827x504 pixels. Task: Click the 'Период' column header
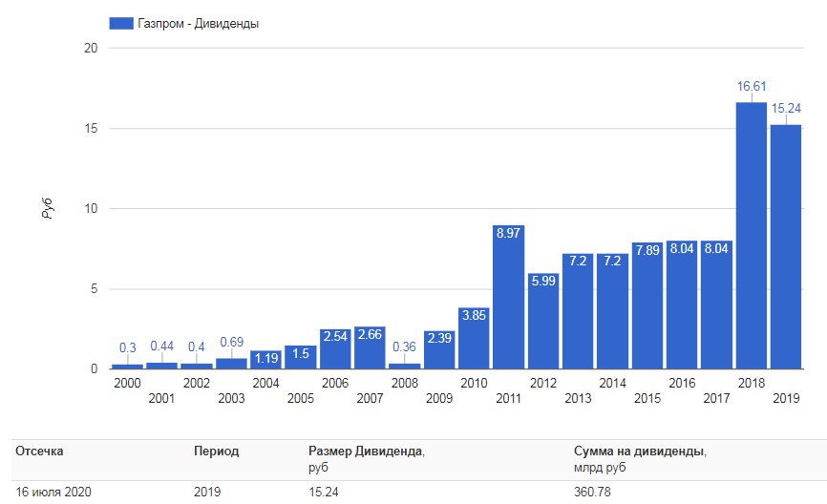point(216,451)
